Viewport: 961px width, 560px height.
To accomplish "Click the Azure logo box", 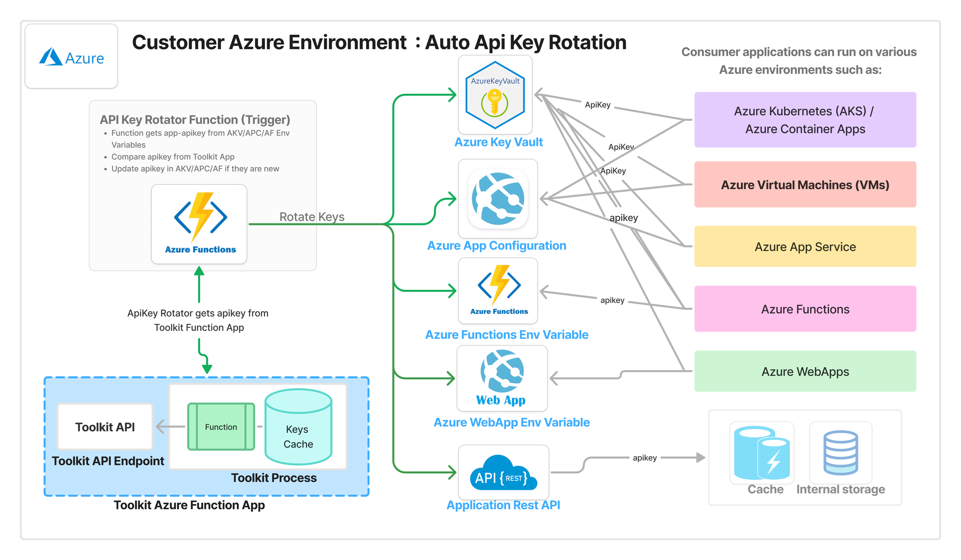I will pos(71,56).
